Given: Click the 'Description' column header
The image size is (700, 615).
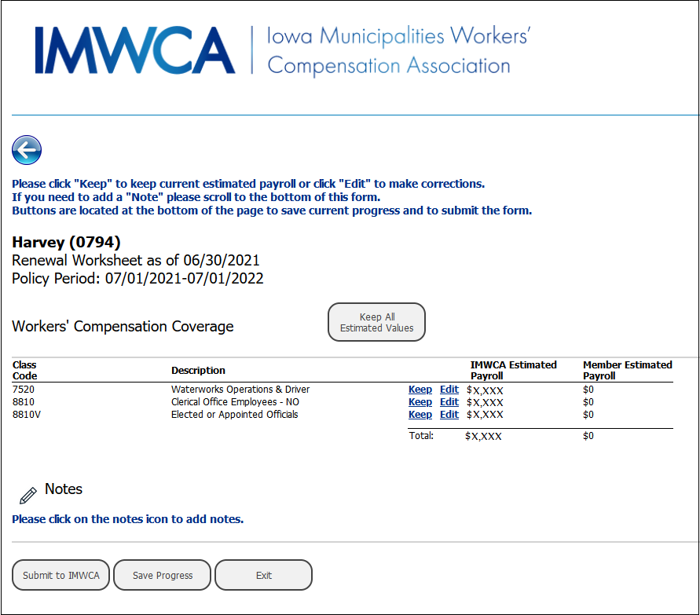Looking at the screenshot, I should pos(198,371).
